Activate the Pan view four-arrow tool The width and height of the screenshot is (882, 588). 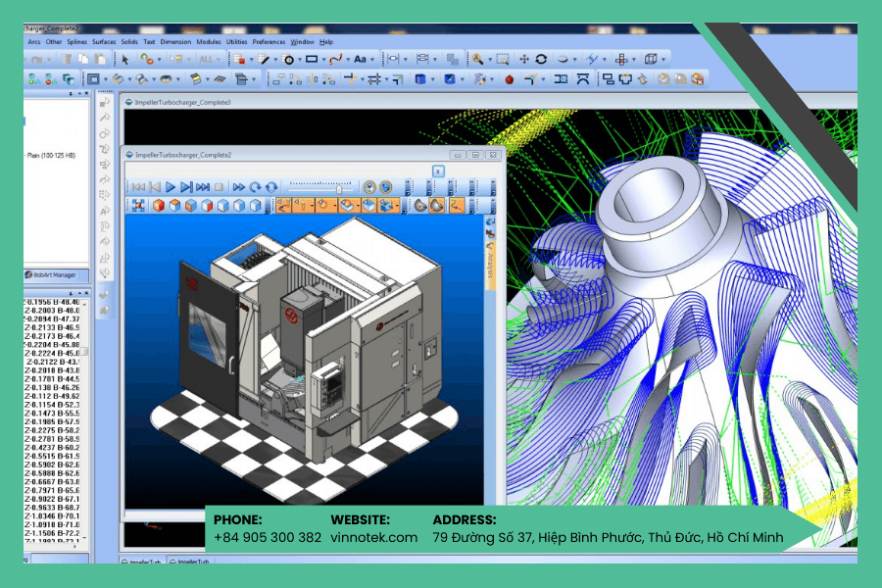(x=524, y=59)
